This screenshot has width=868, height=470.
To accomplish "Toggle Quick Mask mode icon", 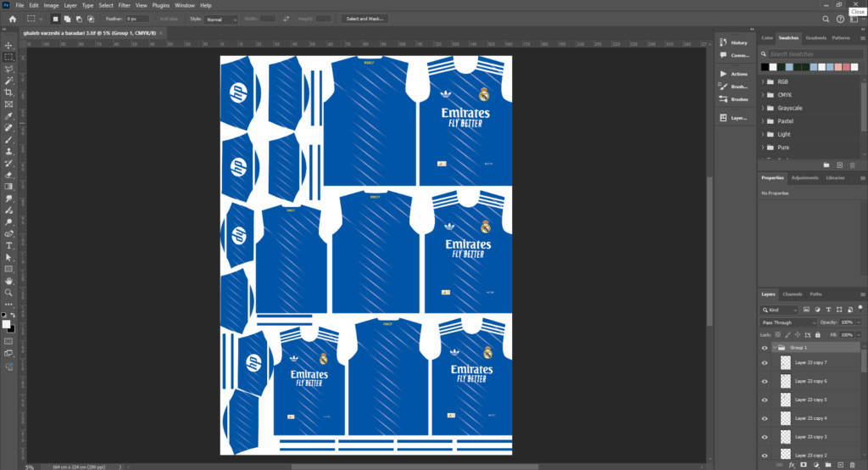I will pos(8,341).
